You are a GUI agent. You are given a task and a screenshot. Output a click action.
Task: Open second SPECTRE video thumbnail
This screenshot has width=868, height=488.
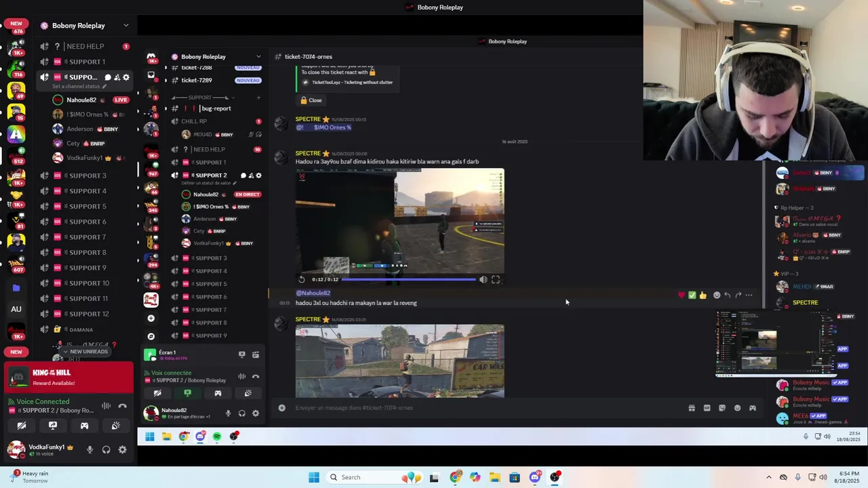tap(400, 361)
